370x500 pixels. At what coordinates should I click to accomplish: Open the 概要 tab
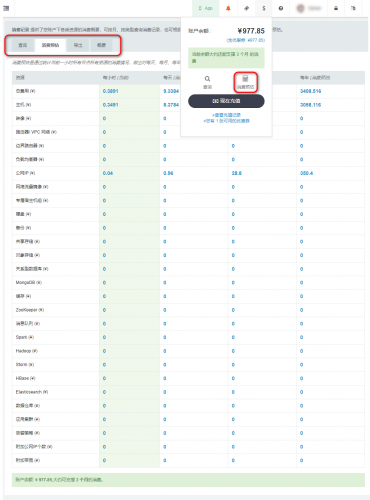(x=101, y=45)
